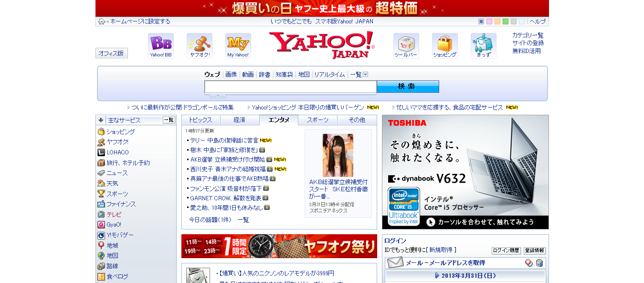Screen dimensions: 644x283
Task: Expand the 2013年3月31日(日) date bar
Action: pyautogui.click(x=465, y=276)
